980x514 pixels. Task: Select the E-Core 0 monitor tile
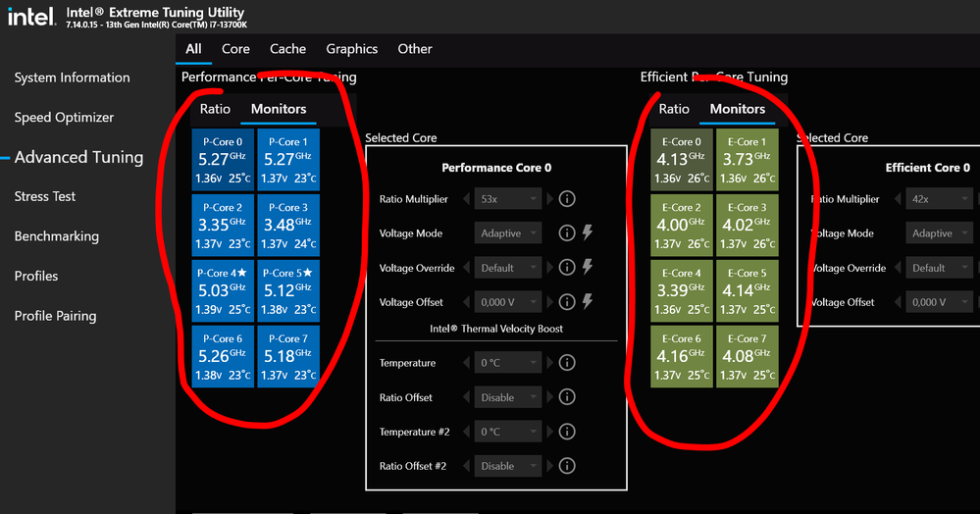click(682, 160)
